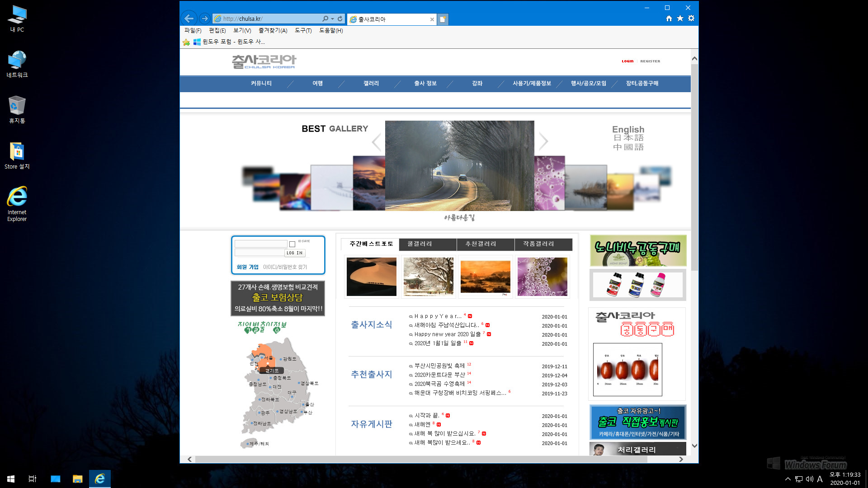Open the 즐겨찾기(A) menu
This screenshot has height=488, width=868.
pos(273,30)
